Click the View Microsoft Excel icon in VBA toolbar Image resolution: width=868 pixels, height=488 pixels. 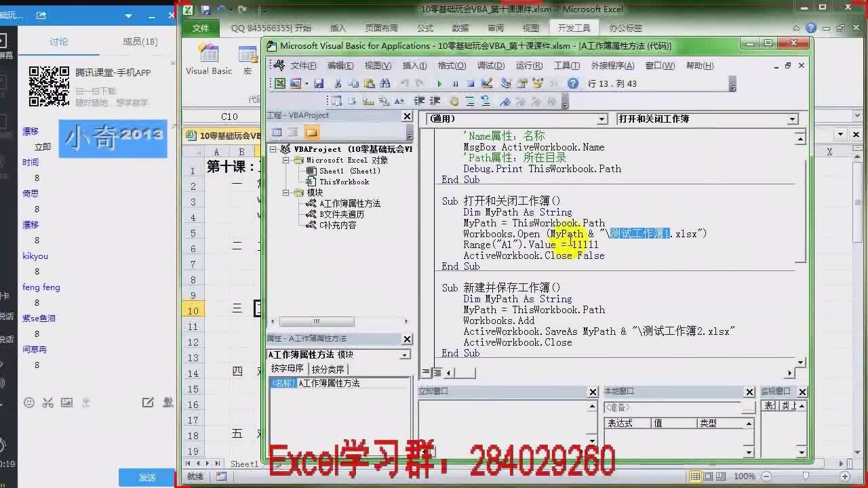(279, 83)
